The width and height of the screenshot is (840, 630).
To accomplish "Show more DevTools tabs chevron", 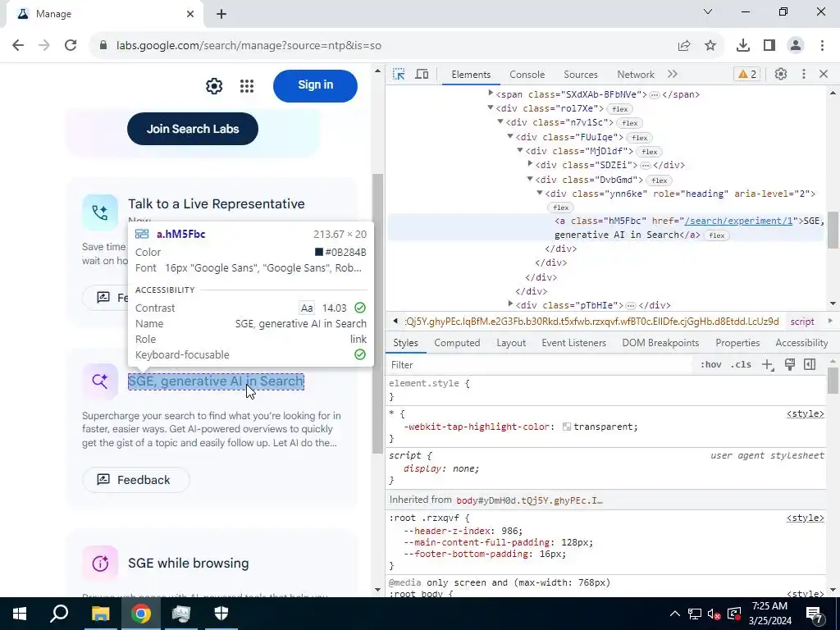I will [x=673, y=75].
